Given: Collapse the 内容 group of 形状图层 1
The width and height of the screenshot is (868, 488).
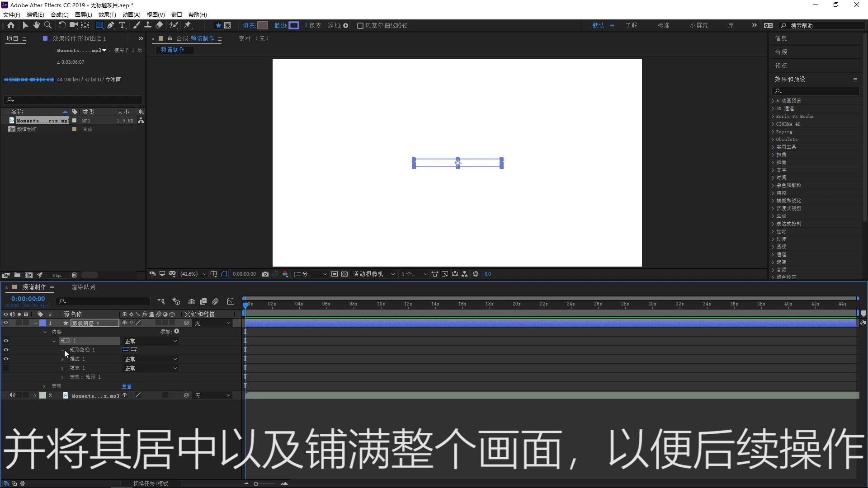Looking at the screenshot, I should 45,332.
